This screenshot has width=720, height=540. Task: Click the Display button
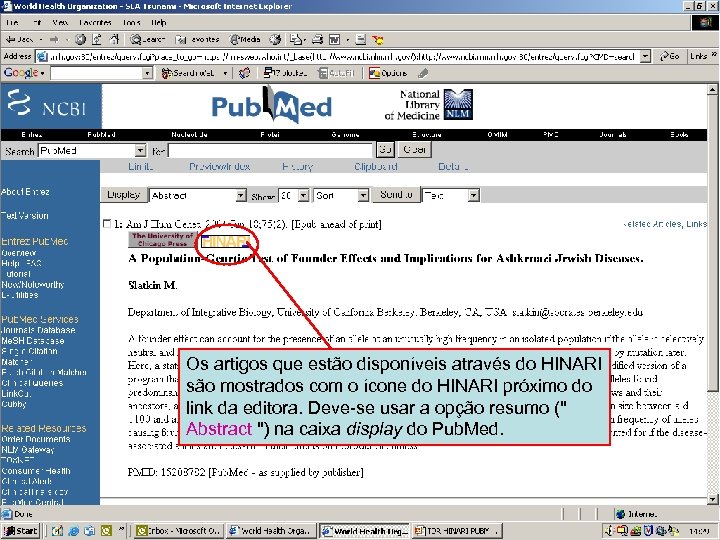point(123,195)
